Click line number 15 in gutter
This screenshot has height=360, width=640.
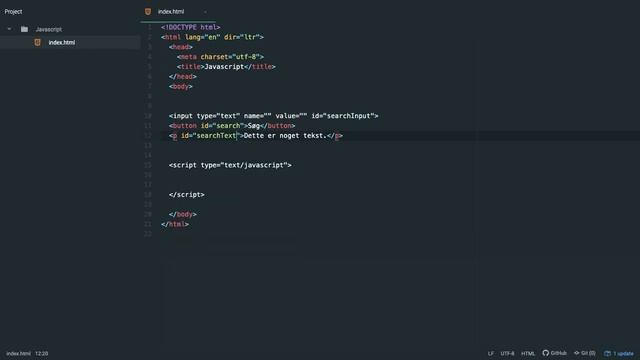pos(148,165)
